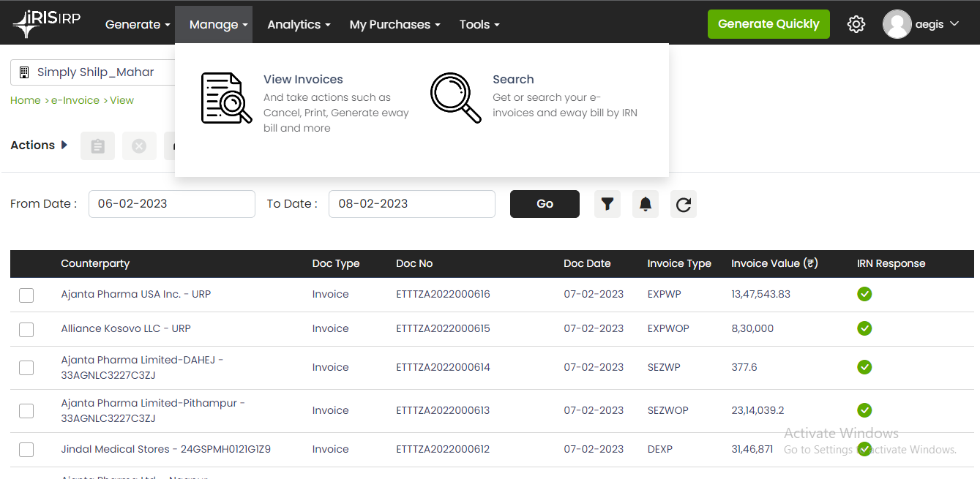Click the Search magnifying glass icon
980x479 pixels.
(455, 98)
